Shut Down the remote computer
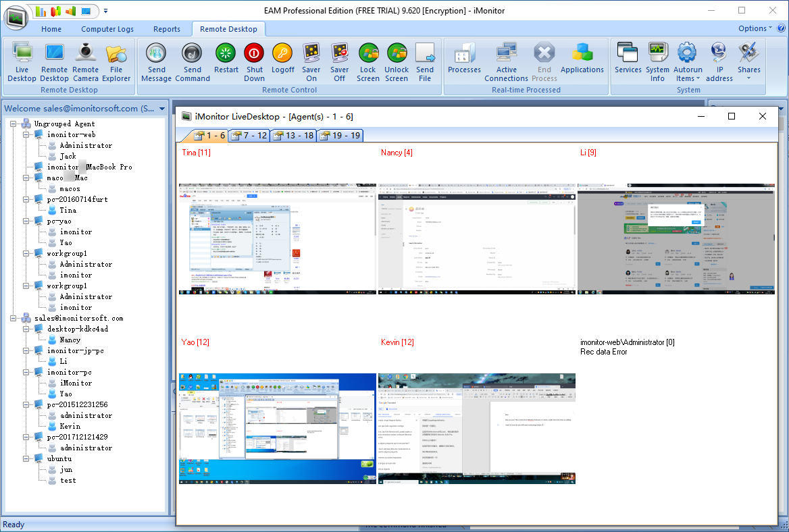The image size is (789, 532). tap(254, 62)
